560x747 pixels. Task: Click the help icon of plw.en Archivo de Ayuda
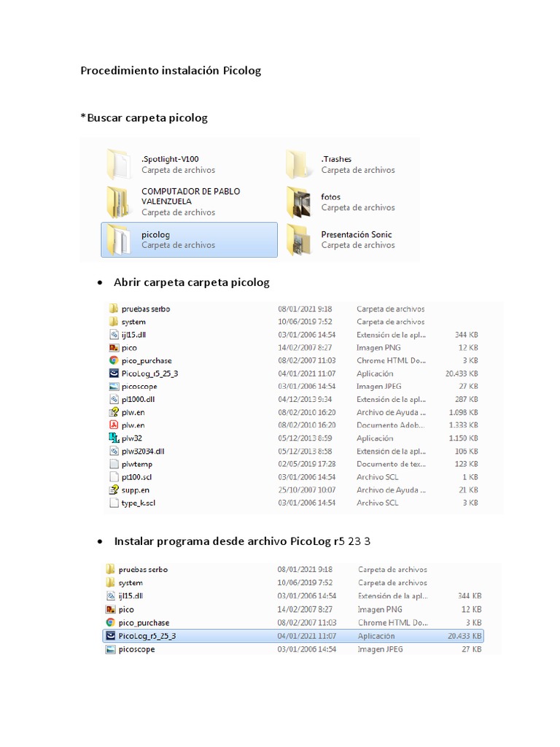(x=114, y=412)
